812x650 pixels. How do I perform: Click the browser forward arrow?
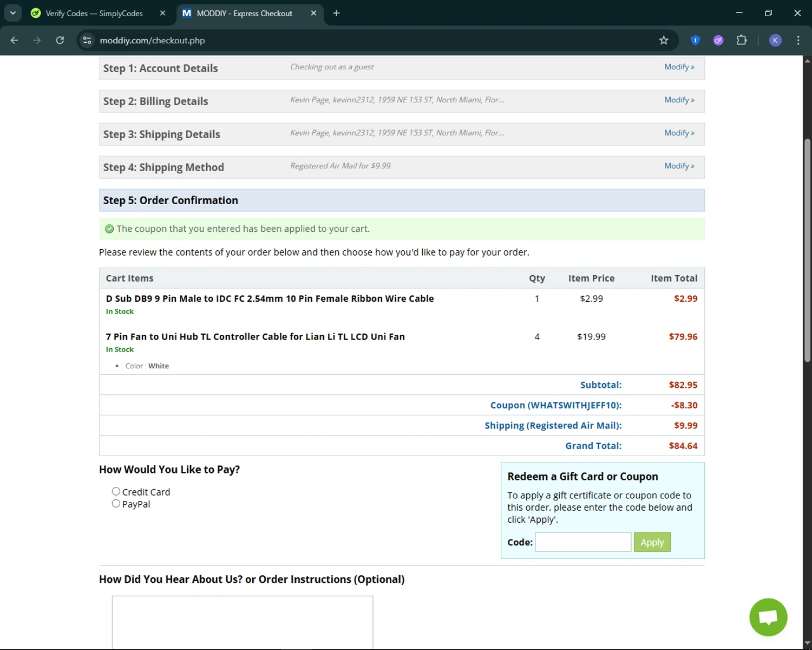point(37,40)
